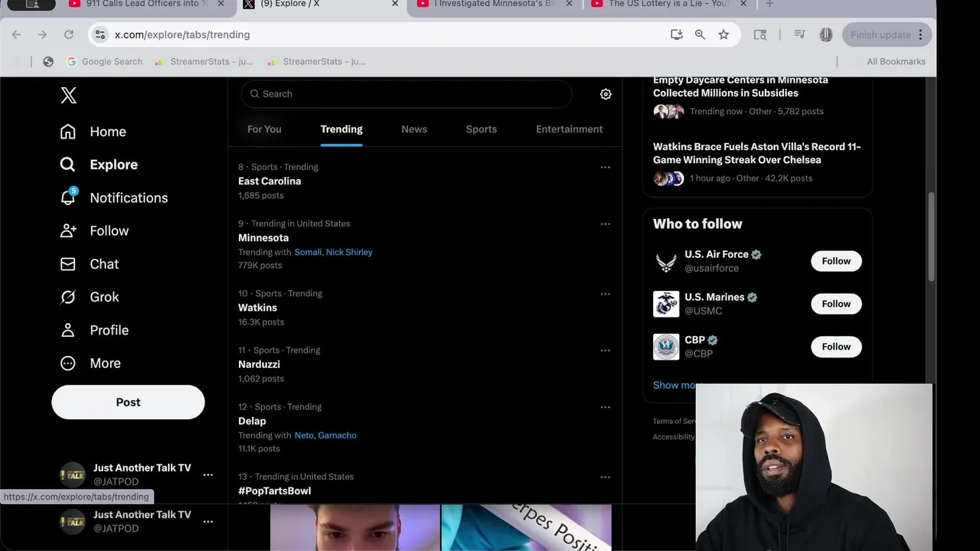Open the Home icon in X sidebar
The height and width of the screenshot is (551, 980).
pos(68,132)
